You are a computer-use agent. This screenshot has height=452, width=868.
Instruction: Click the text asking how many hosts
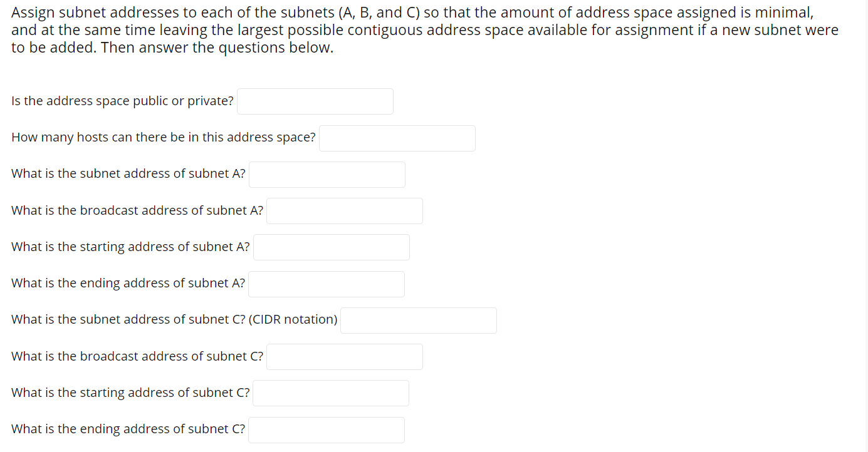pos(163,136)
